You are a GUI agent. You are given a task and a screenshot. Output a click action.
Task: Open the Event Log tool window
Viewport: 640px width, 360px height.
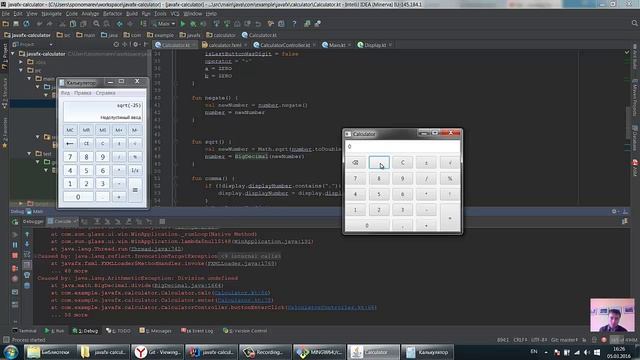click(197, 331)
